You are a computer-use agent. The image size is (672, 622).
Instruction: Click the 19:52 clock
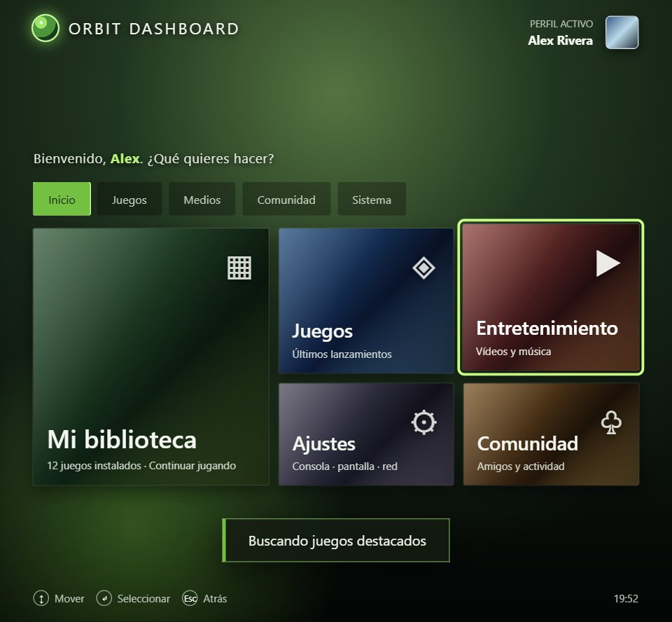[x=626, y=598]
